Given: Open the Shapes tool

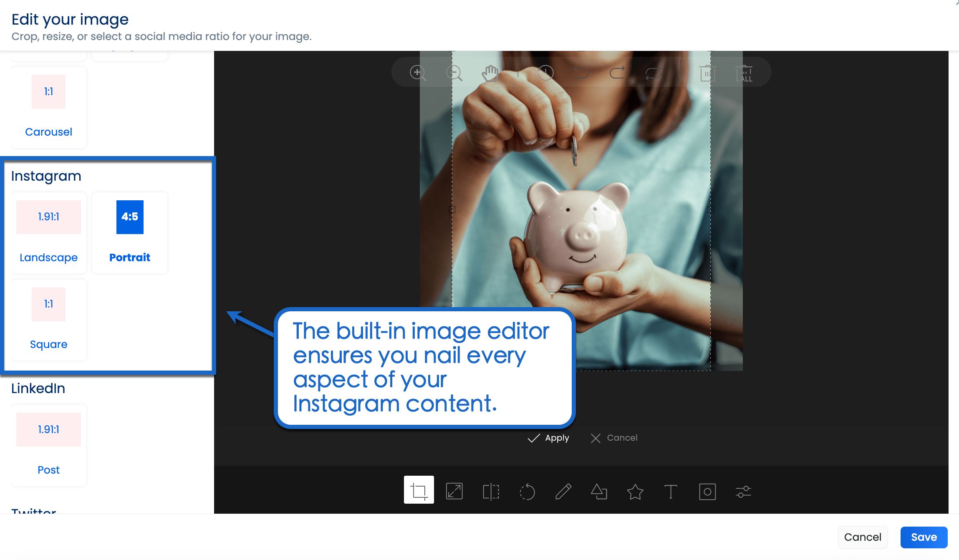Looking at the screenshot, I should click(599, 491).
